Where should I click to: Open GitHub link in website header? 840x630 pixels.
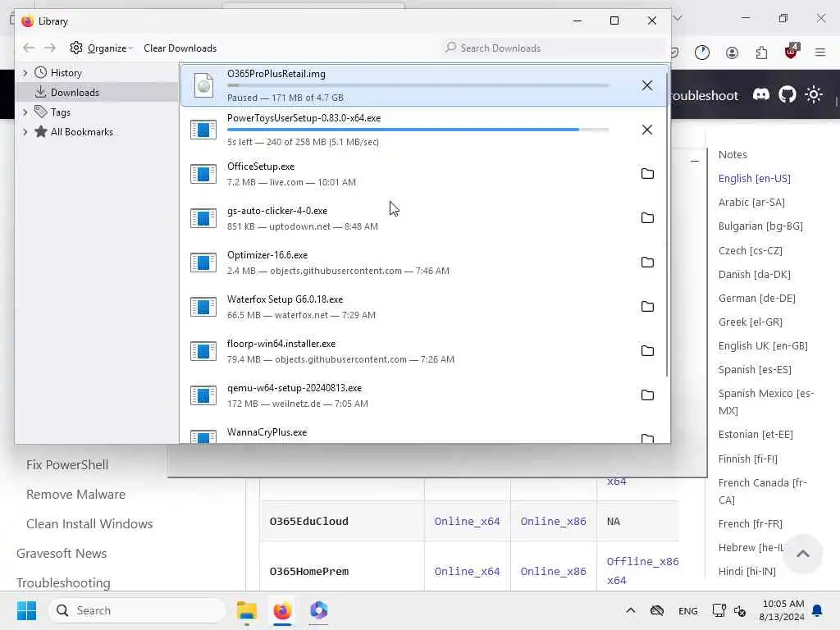pyautogui.click(x=787, y=95)
